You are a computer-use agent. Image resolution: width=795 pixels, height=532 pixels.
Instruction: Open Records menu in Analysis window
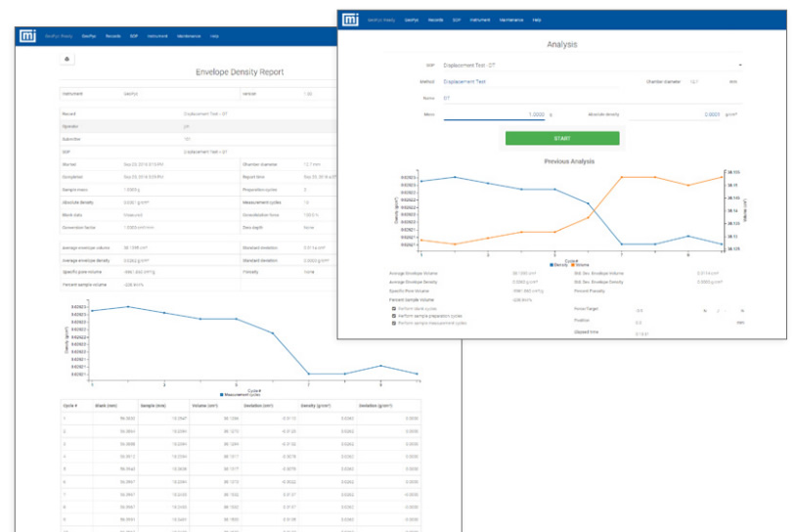(434, 20)
